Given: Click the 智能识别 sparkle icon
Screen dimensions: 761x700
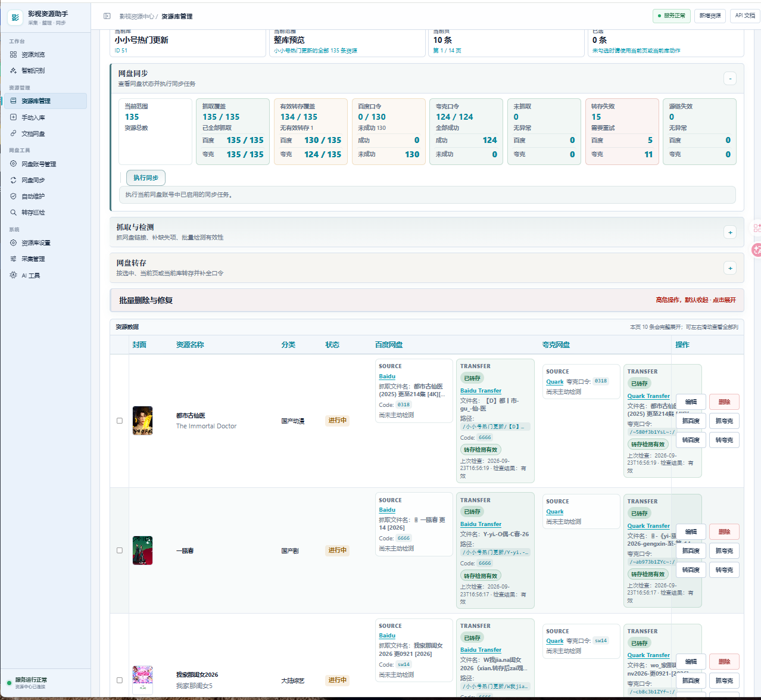Looking at the screenshot, I should coord(13,71).
